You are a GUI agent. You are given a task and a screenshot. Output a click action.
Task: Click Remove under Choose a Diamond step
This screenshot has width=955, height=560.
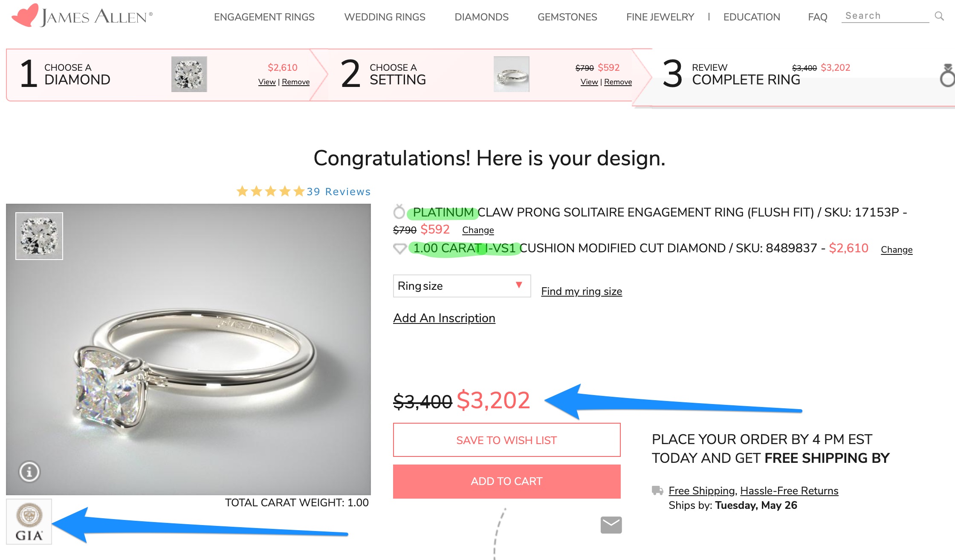click(295, 82)
